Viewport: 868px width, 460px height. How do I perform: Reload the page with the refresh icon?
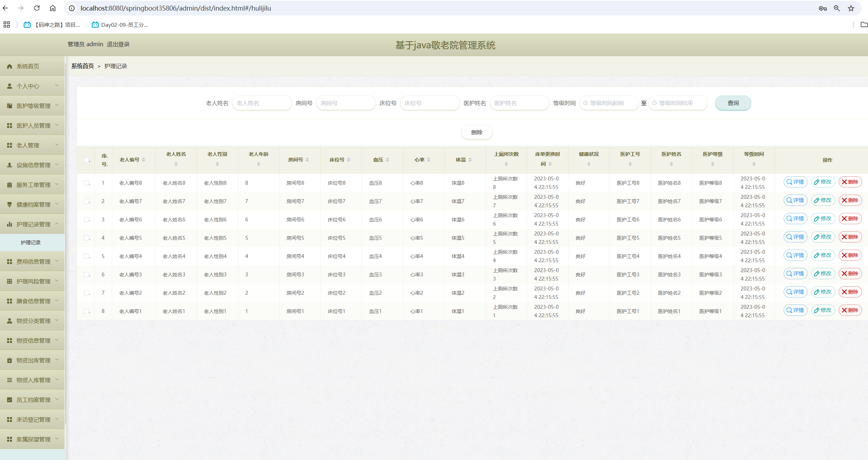click(37, 8)
